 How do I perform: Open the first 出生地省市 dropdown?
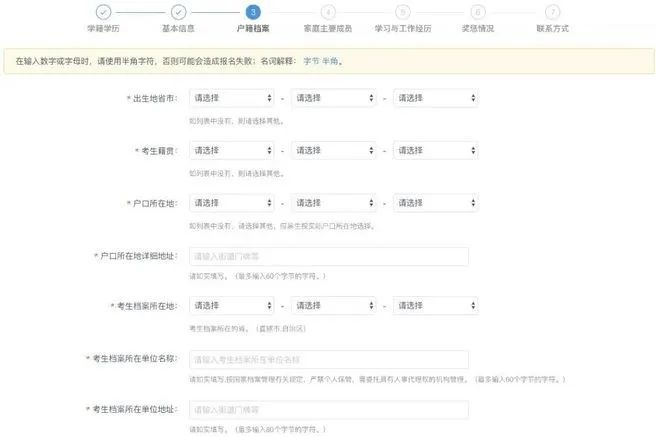pos(232,98)
